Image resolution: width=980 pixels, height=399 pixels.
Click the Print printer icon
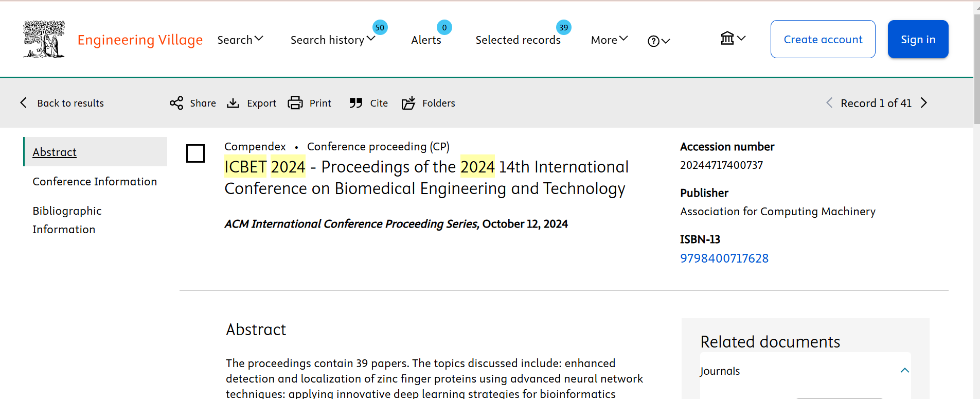click(x=295, y=103)
